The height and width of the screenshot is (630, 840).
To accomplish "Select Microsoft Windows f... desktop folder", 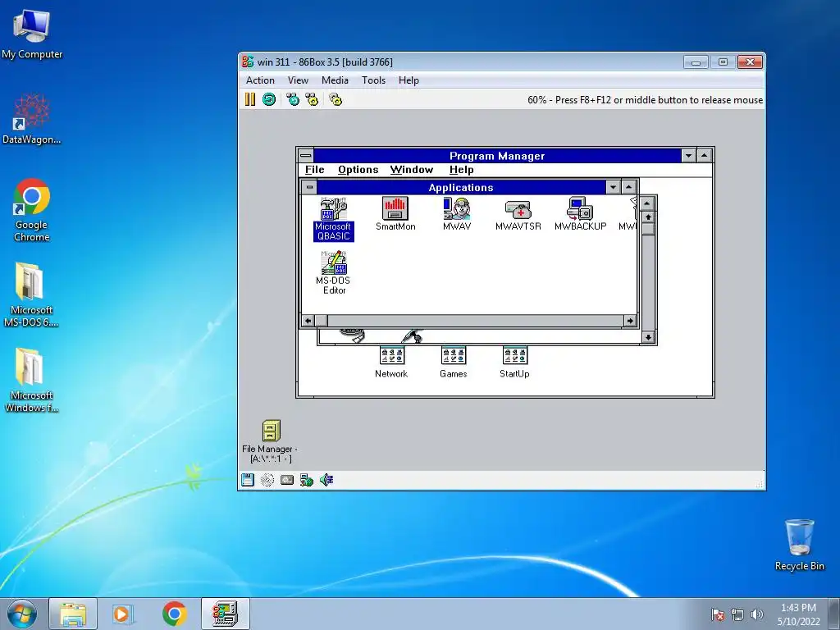I will click(x=31, y=380).
